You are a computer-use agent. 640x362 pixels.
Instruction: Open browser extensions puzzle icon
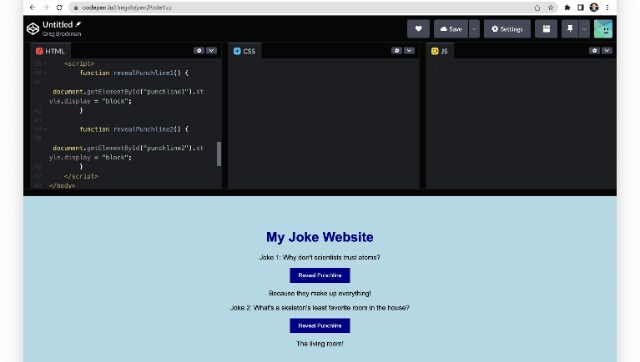point(567,7)
